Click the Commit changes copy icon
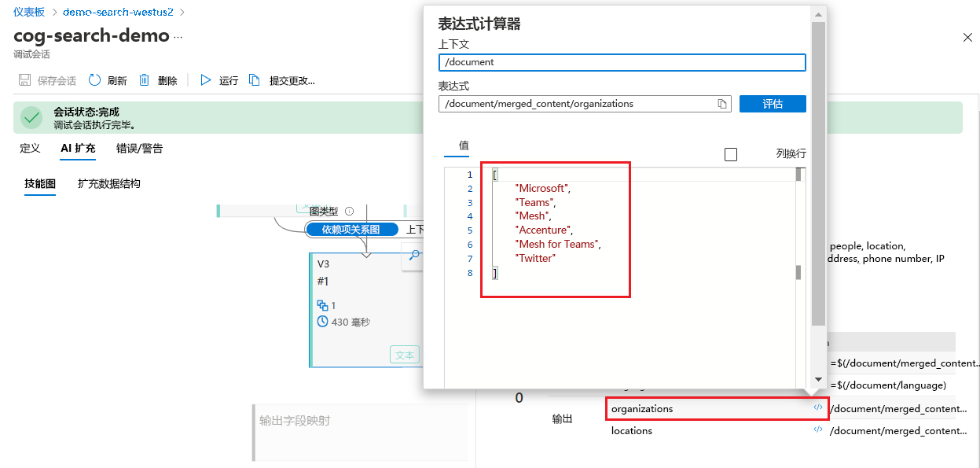Image resolution: width=980 pixels, height=468 pixels. tap(255, 80)
